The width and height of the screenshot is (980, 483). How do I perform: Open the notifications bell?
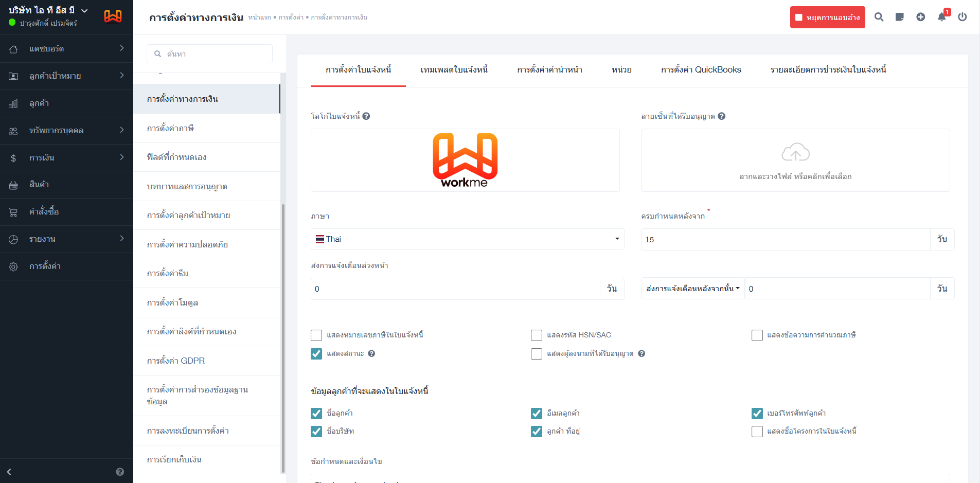click(941, 17)
